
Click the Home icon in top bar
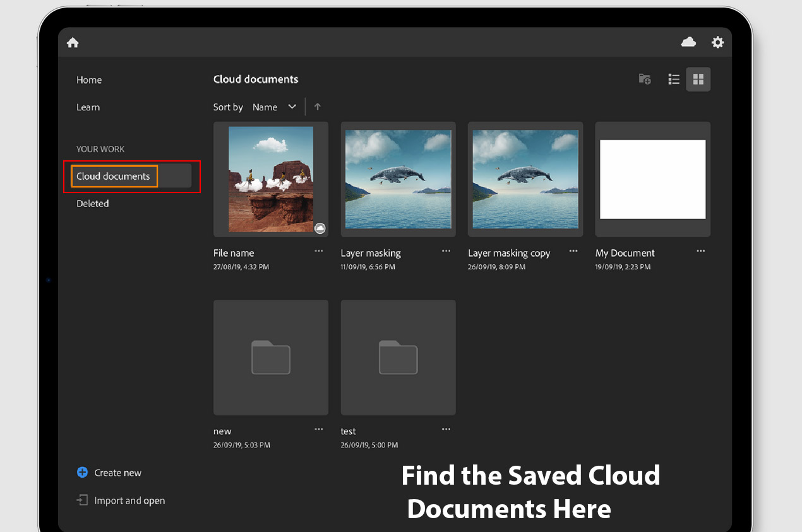[73, 42]
